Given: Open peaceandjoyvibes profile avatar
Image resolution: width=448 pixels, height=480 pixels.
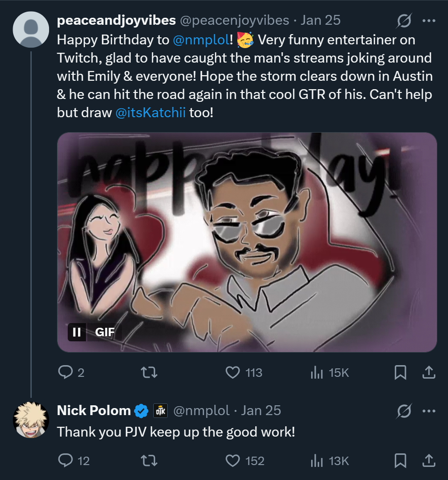Looking at the screenshot, I should point(31,30).
